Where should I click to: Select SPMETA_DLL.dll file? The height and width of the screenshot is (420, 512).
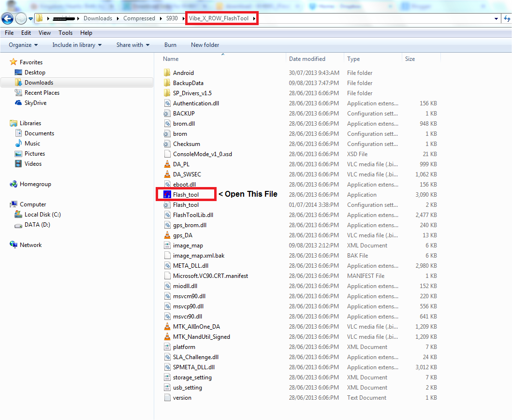[194, 367]
